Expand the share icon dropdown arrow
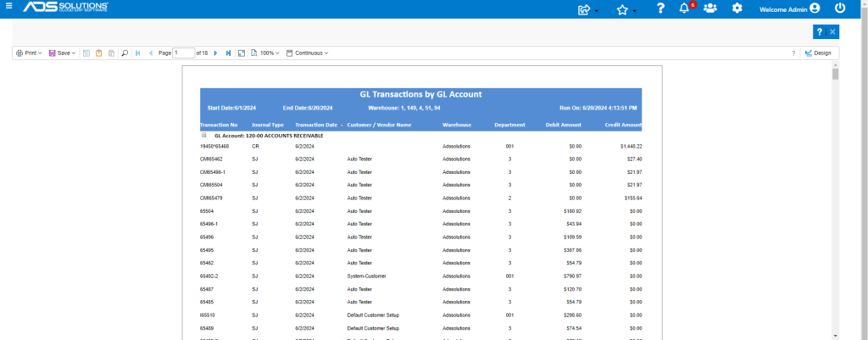 (x=596, y=11)
